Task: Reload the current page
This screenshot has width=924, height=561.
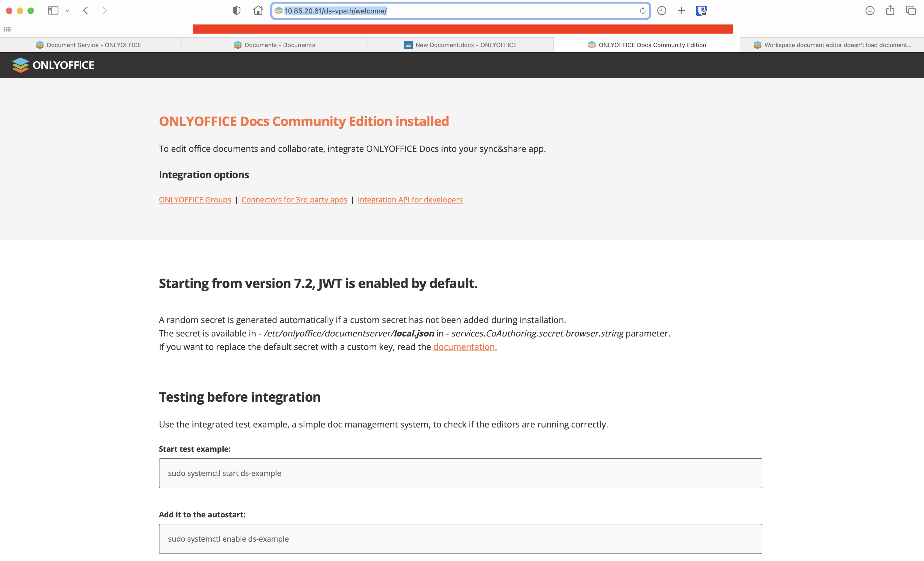Action: [642, 10]
